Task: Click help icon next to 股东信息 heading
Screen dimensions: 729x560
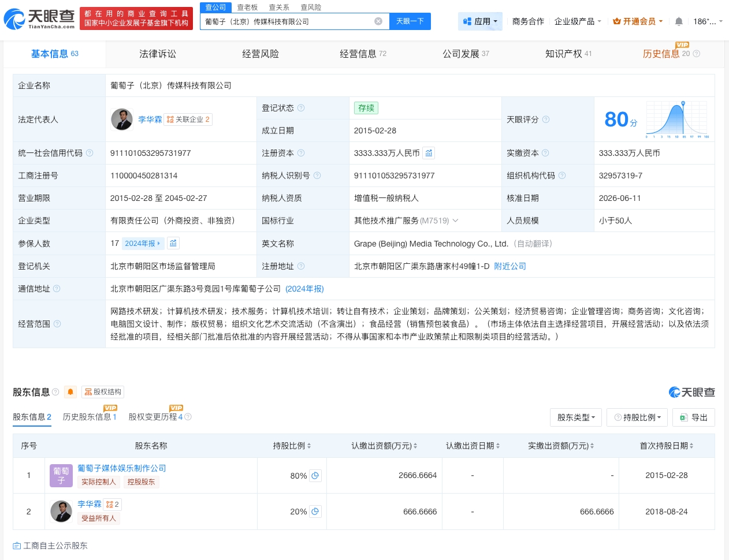Action: [55, 392]
